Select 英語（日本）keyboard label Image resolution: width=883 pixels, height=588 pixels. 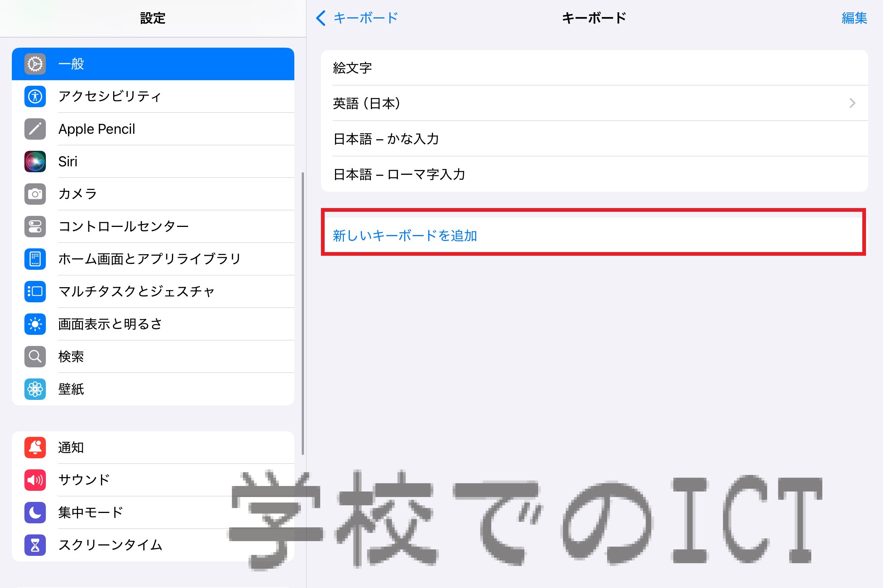tap(367, 103)
